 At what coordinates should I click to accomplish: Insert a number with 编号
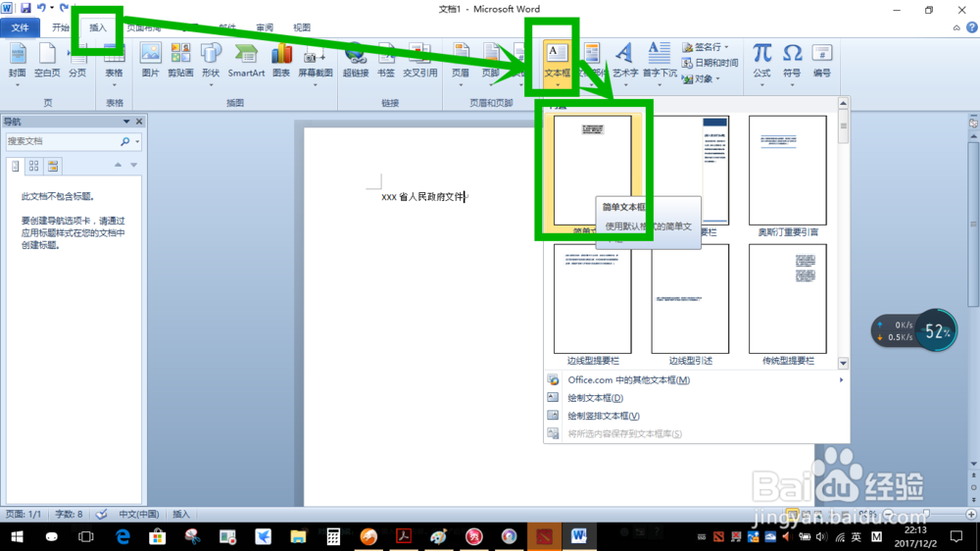(x=822, y=62)
